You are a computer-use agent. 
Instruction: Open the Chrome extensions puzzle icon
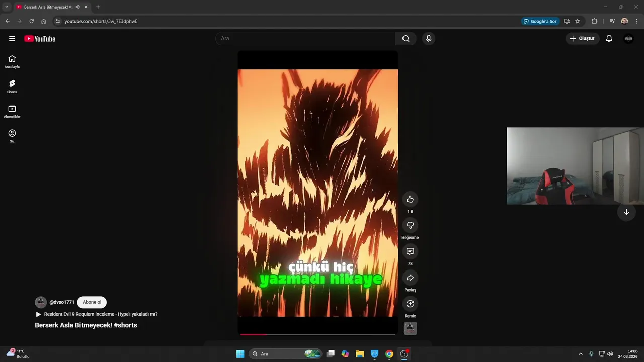(595, 21)
